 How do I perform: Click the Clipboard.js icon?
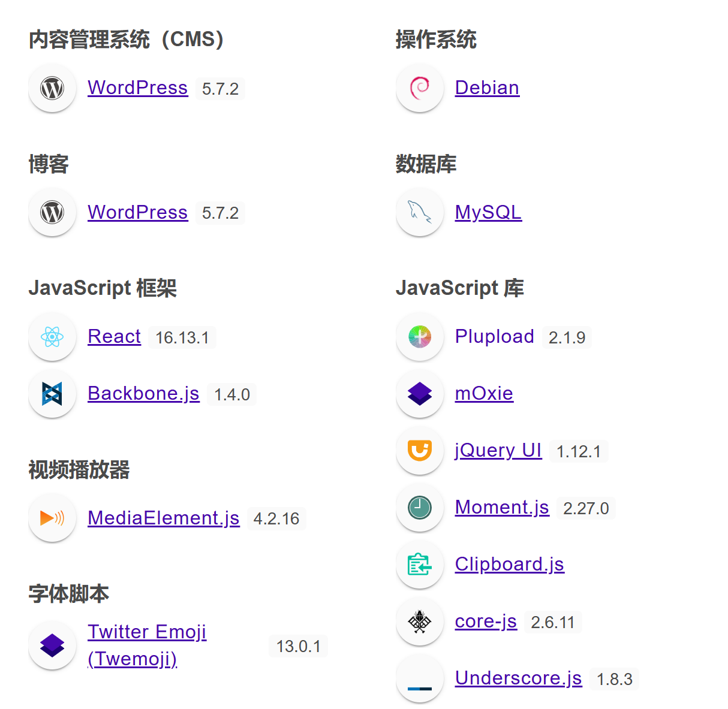click(420, 565)
